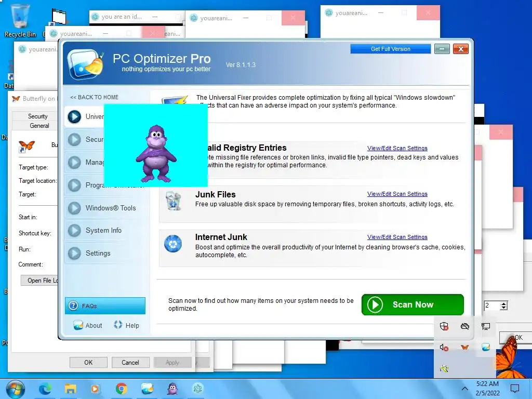Click the PC Optimizer Pro logo icon

[86, 63]
